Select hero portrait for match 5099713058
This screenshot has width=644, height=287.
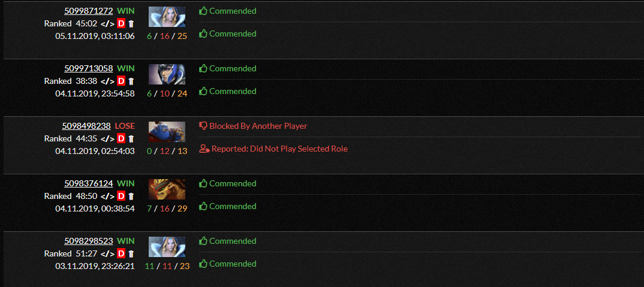[167, 74]
